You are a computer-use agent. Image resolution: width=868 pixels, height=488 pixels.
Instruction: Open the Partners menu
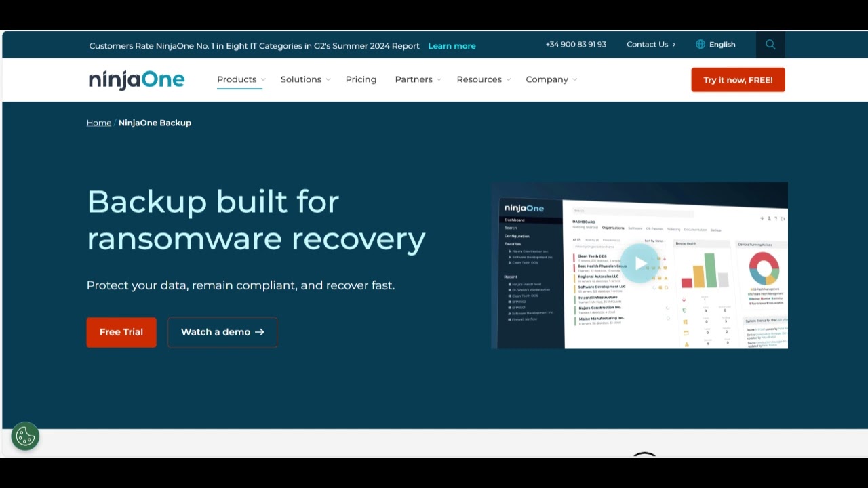[414, 79]
